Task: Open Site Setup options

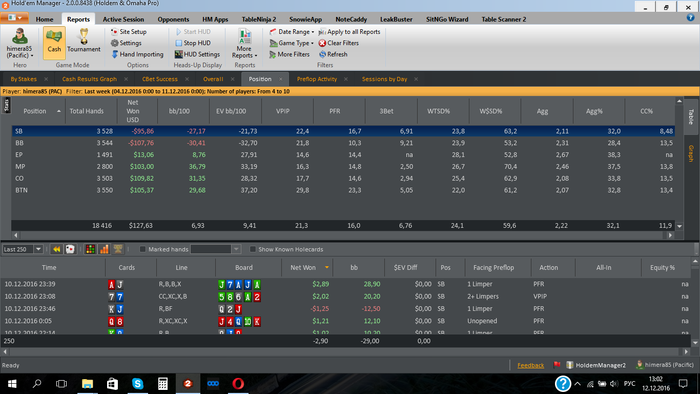Action: (129, 32)
